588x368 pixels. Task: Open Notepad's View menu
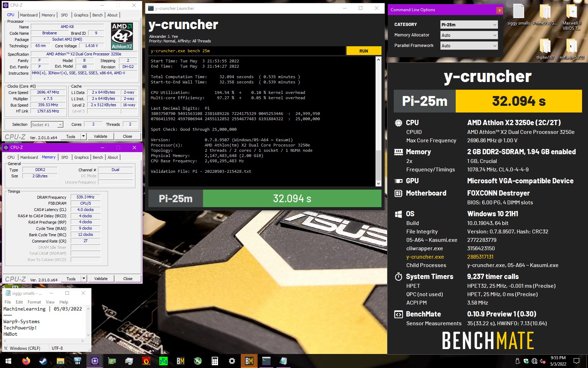tap(50, 302)
